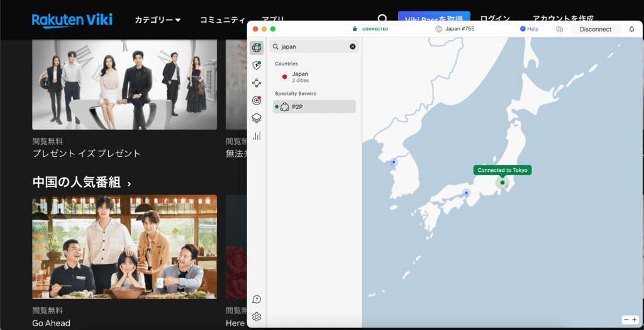Click the Rakuten Viki logo

(x=72, y=20)
